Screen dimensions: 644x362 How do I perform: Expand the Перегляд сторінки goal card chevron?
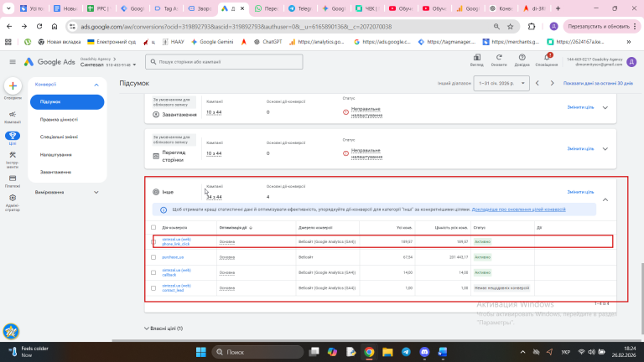click(605, 148)
